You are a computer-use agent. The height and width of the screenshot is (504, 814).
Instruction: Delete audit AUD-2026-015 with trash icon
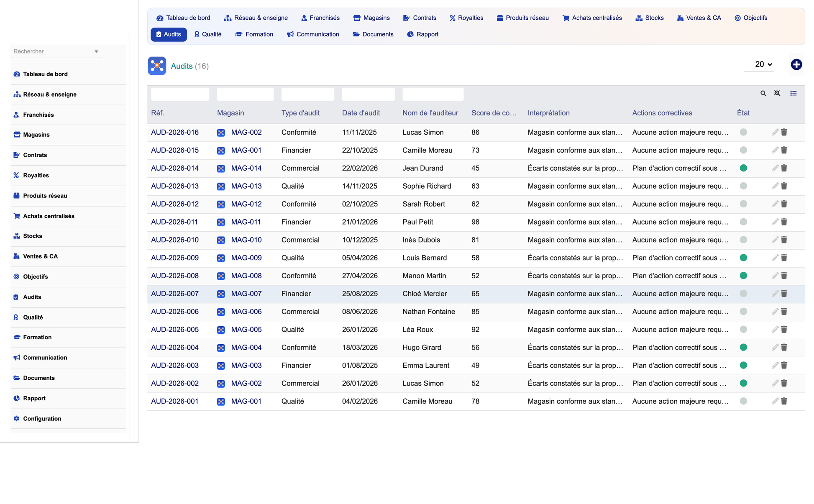coord(784,150)
